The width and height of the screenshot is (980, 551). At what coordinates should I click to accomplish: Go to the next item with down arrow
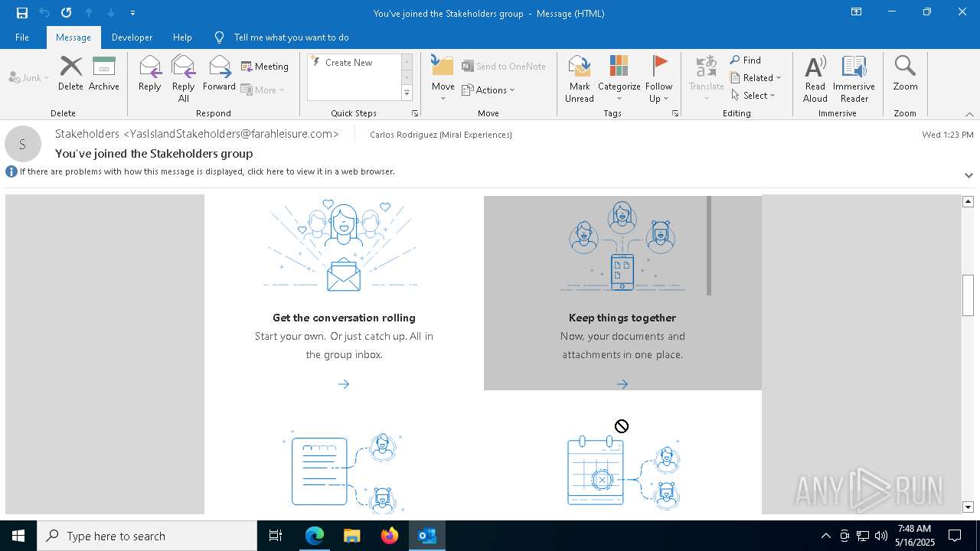pyautogui.click(x=111, y=13)
